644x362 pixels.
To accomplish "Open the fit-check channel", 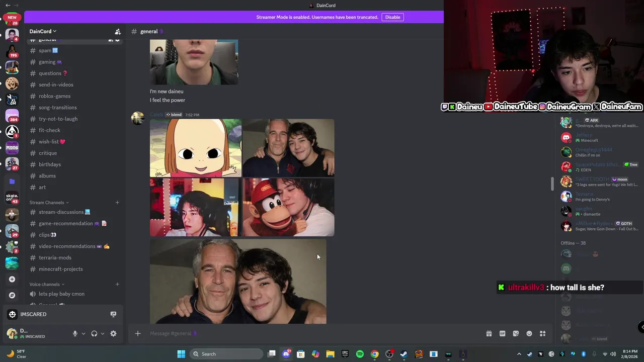I will 74,130.
